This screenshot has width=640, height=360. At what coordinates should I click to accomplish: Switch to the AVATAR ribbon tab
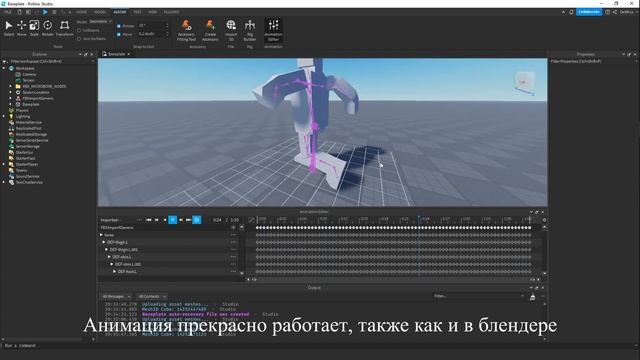click(120, 12)
